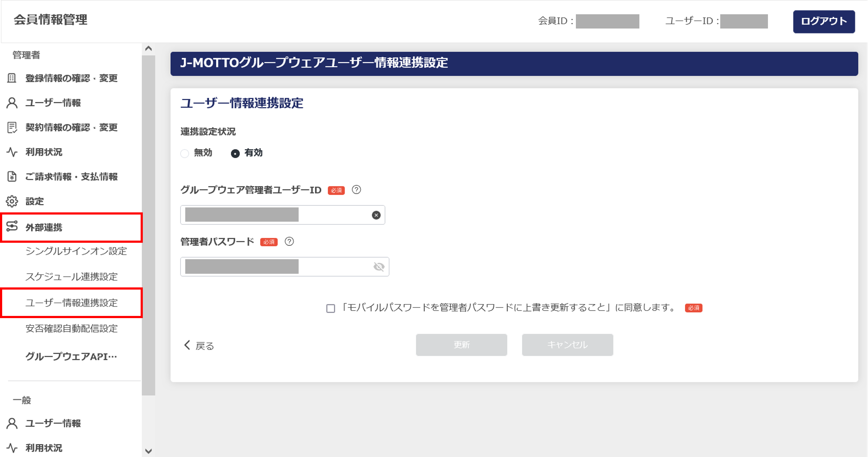
Task: Go to スケジュール連携設定
Action: (x=72, y=277)
